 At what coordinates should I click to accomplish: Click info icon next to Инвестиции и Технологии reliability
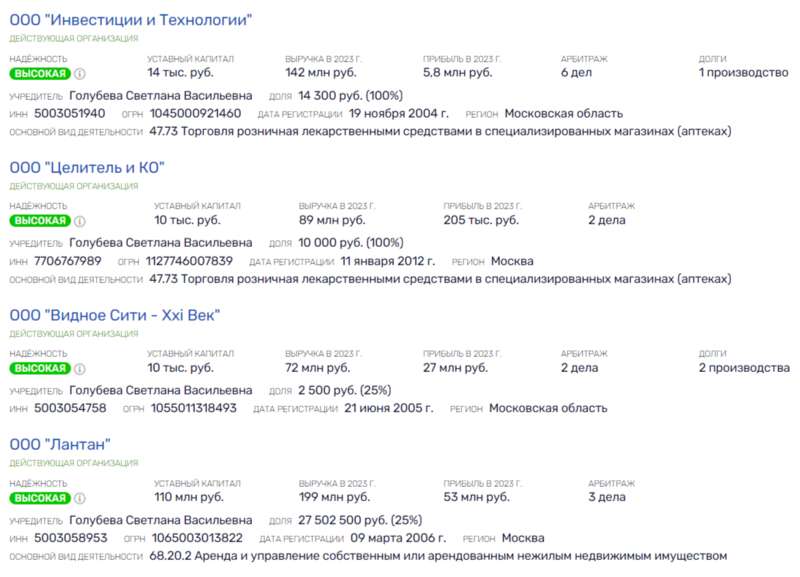tap(80, 73)
